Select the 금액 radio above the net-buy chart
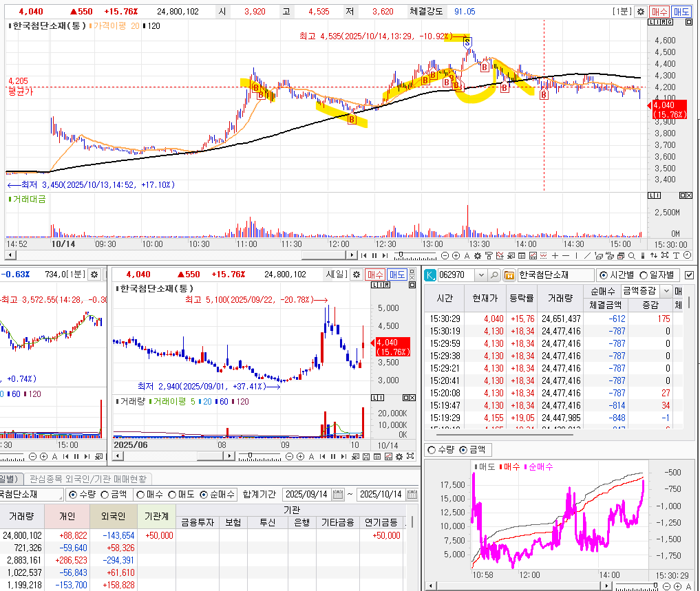Image resolution: width=700 pixels, height=591 pixels. click(x=463, y=450)
